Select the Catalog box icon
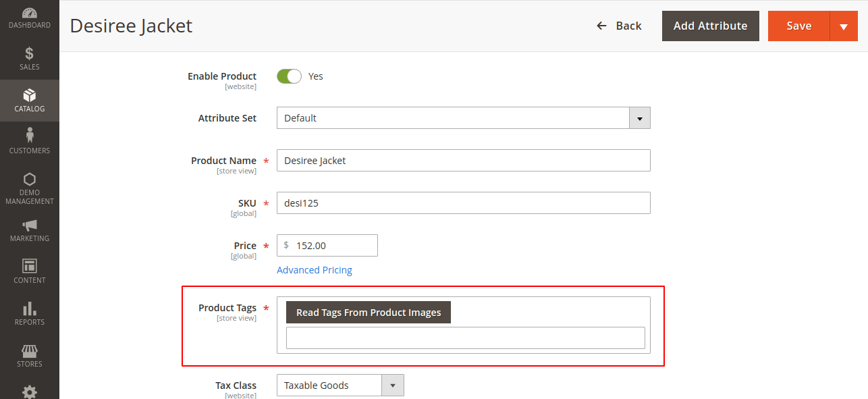 click(29, 95)
